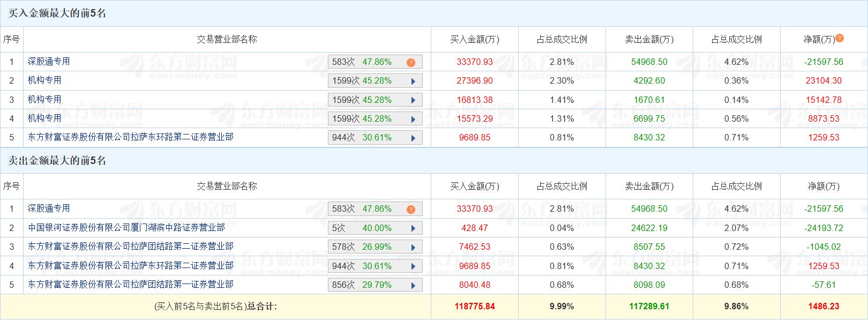Click 583次 47.86% stats box in sell table
Image resolution: width=868 pixels, height=320 pixels.
[375, 209]
